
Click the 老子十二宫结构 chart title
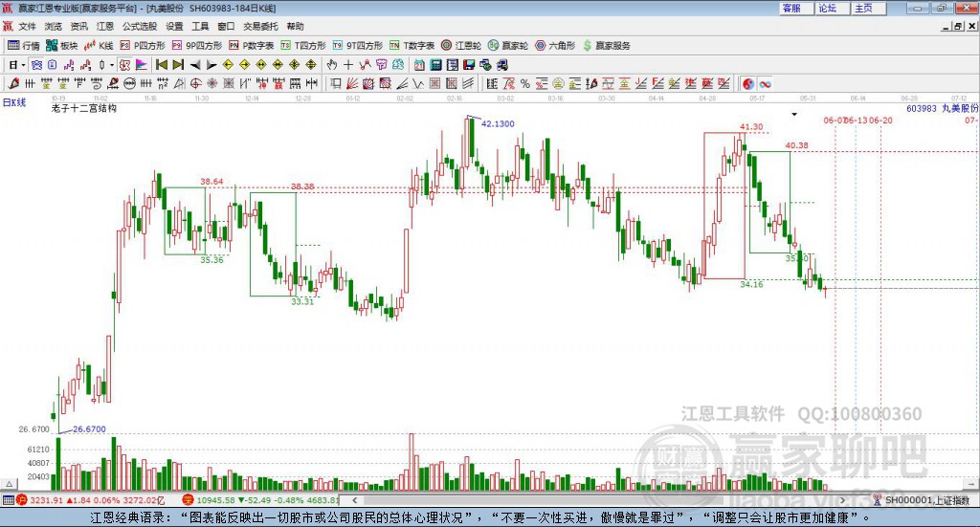pos(84,108)
